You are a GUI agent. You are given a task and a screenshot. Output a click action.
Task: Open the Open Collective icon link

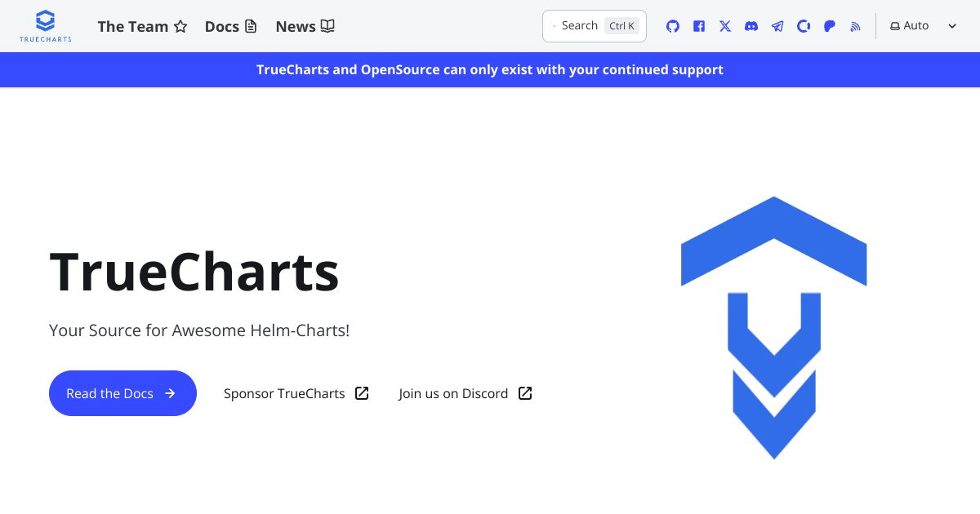804,26
